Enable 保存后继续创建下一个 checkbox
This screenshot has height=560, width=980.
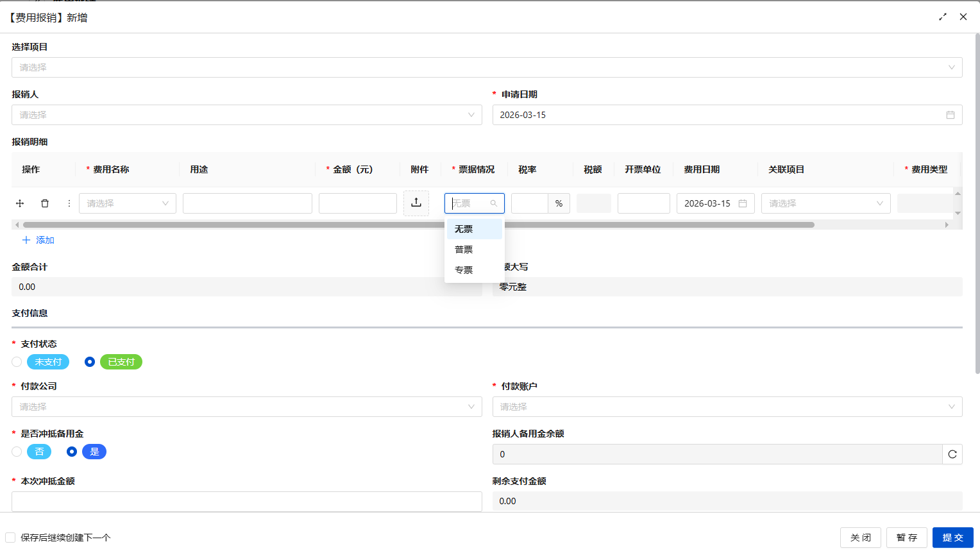click(x=10, y=538)
